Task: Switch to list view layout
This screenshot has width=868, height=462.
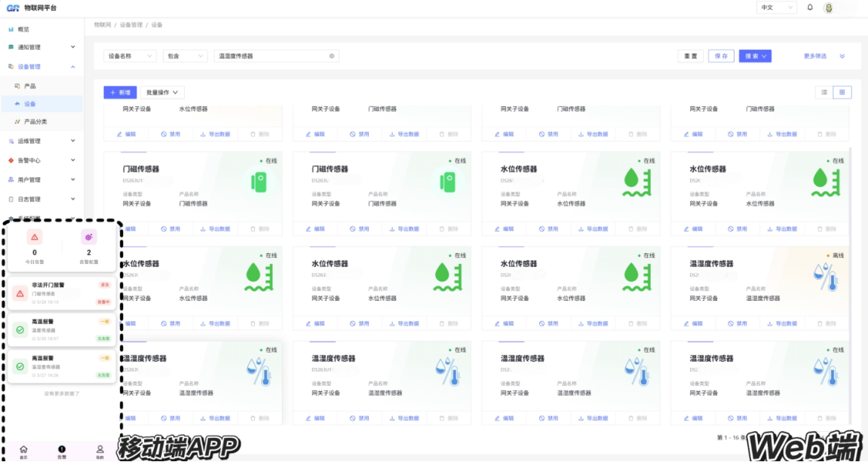Action: click(x=824, y=93)
